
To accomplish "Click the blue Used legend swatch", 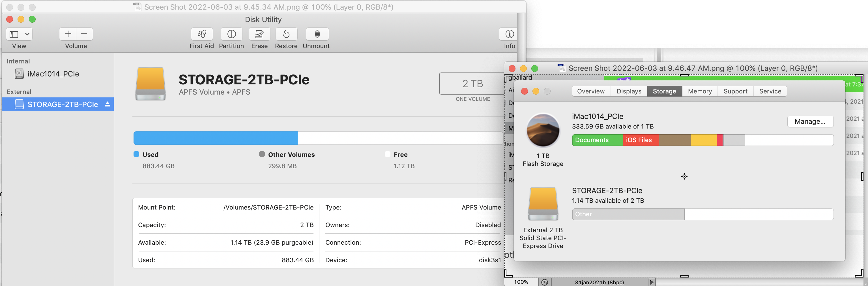I will [136, 154].
